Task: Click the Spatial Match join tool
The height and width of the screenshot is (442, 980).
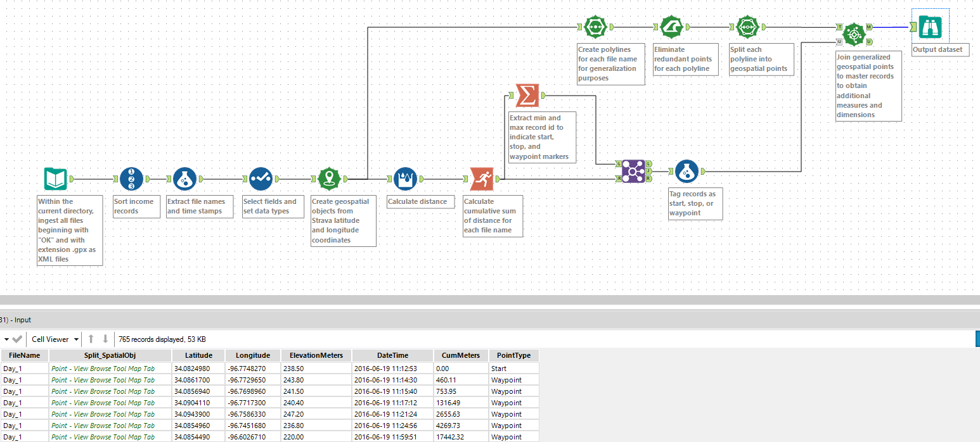Action: click(854, 34)
